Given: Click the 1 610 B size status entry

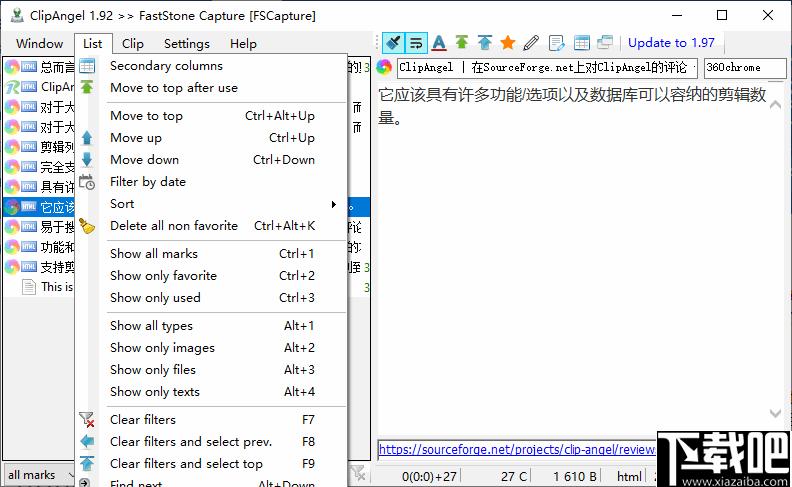Looking at the screenshot, I should (x=574, y=476).
